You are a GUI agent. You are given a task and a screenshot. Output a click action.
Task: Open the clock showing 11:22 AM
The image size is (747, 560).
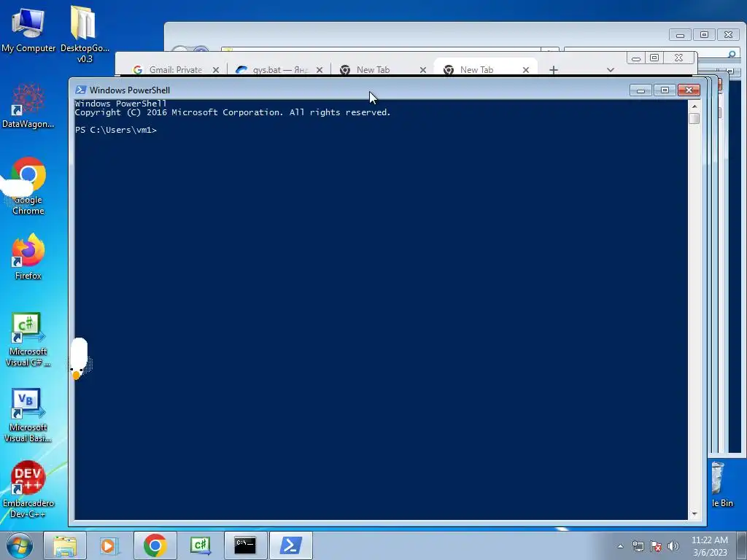(x=709, y=546)
